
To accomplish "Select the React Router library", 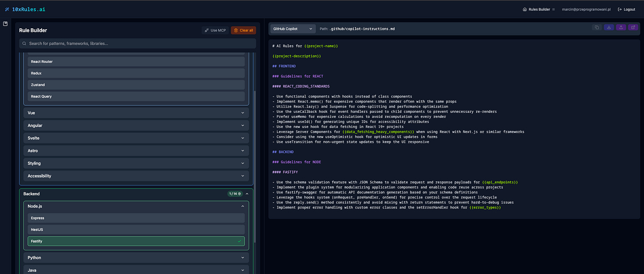I will point(136,62).
